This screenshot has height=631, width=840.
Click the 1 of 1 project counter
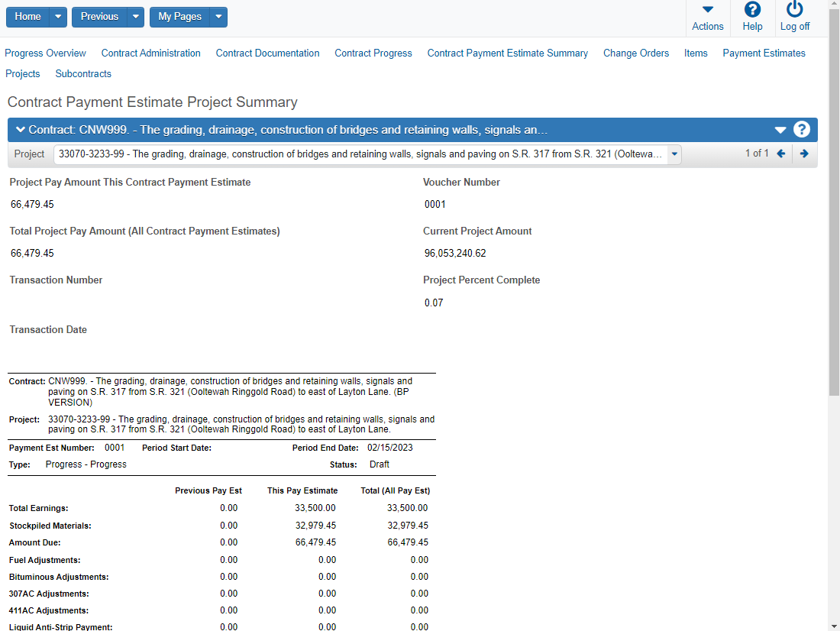(757, 154)
